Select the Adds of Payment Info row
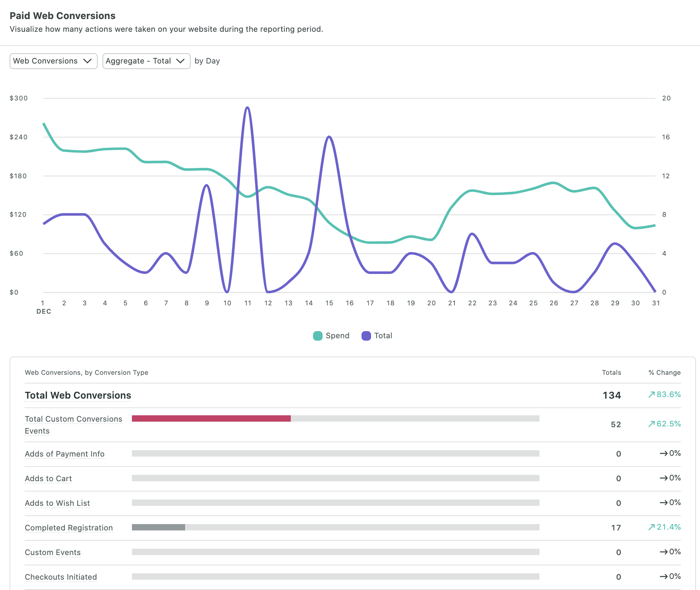 (x=65, y=454)
